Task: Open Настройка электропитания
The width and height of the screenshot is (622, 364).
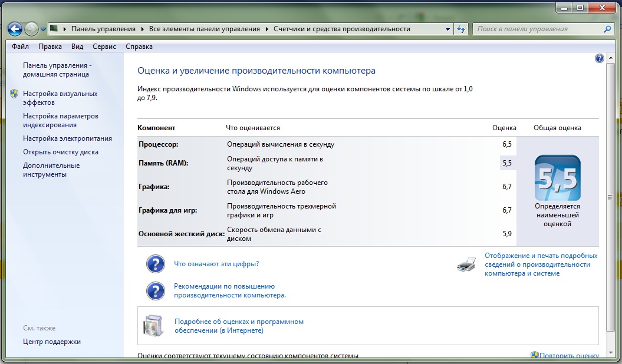Action: (67, 138)
